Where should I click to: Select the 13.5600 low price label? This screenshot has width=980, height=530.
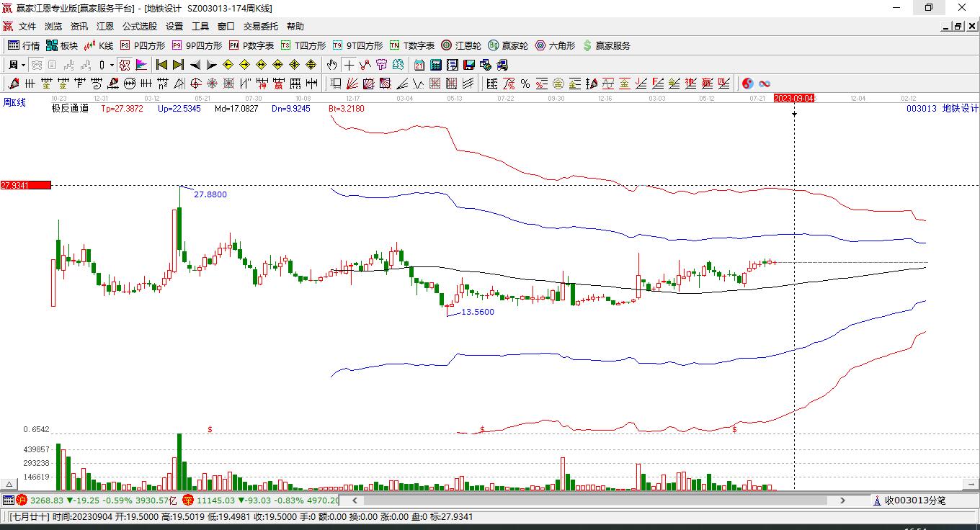(x=478, y=312)
